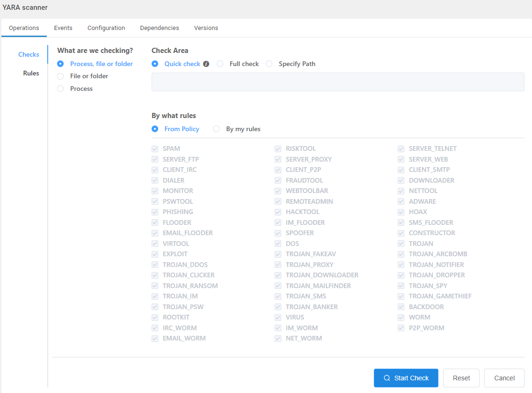Select the From Policy rules option
The height and width of the screenshot is (393, 532).
[x=155, y=129]
